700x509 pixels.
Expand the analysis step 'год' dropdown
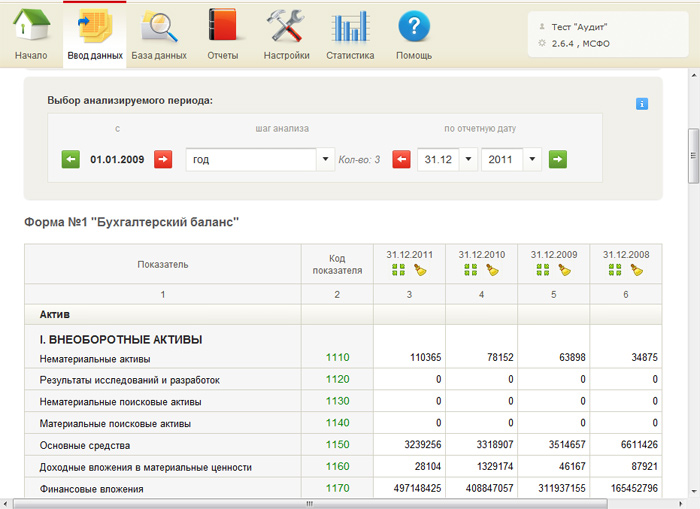click(x=326, y=160)
